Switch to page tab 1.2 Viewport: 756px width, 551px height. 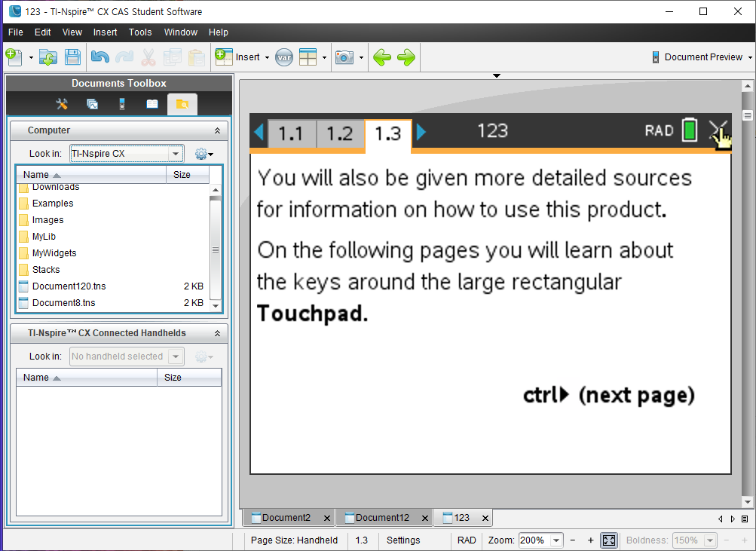click(339, 133)
